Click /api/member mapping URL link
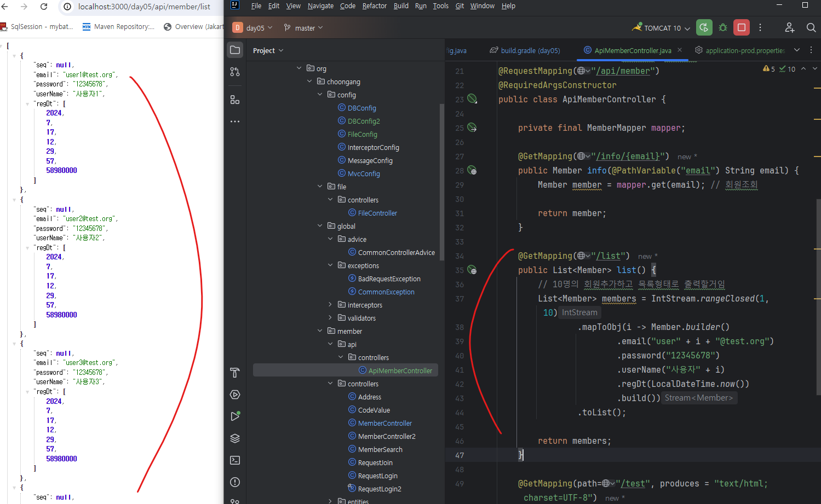 tap(623, 71)
